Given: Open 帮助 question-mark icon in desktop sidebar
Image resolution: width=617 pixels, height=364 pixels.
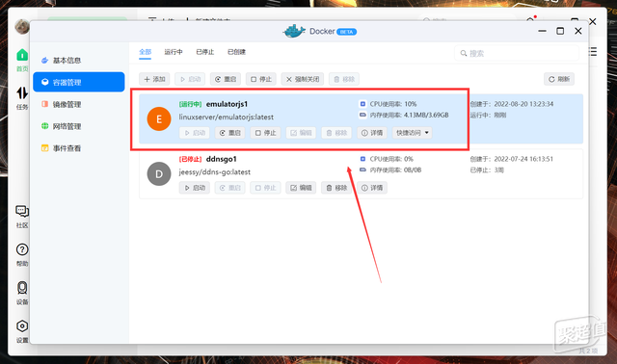Looking at the screenshot, I should [x=22, y=249].
